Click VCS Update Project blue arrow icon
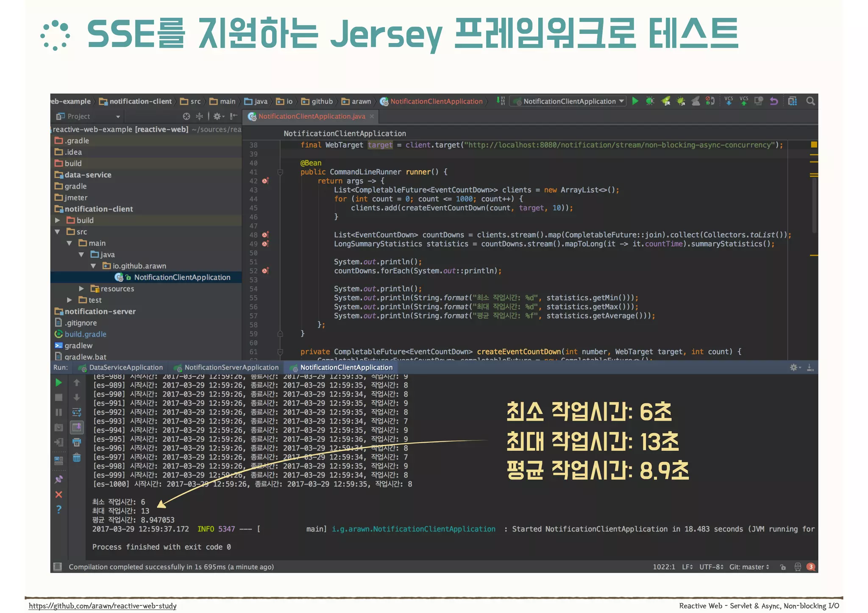Screen dimensions: 868x613 (729, 101)
